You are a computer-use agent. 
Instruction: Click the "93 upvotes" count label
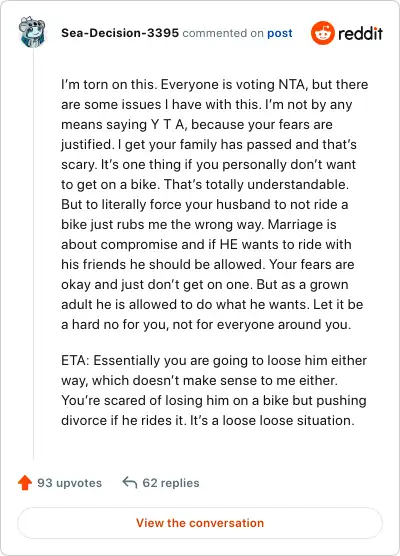tap(70, 483)
